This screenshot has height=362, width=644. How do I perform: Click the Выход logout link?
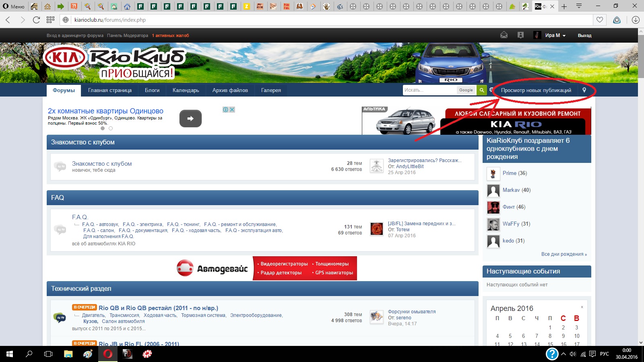pyautogui.click(x=584, y=35)
